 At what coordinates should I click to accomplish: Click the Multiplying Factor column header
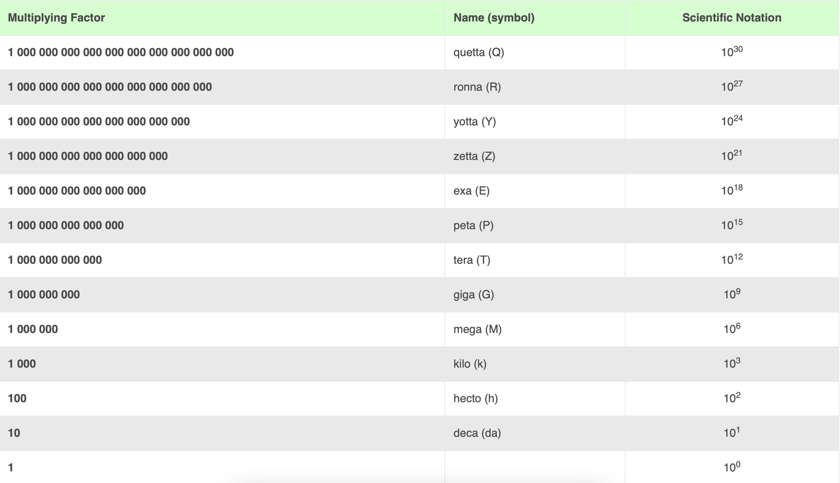click(x=56, y=18)
